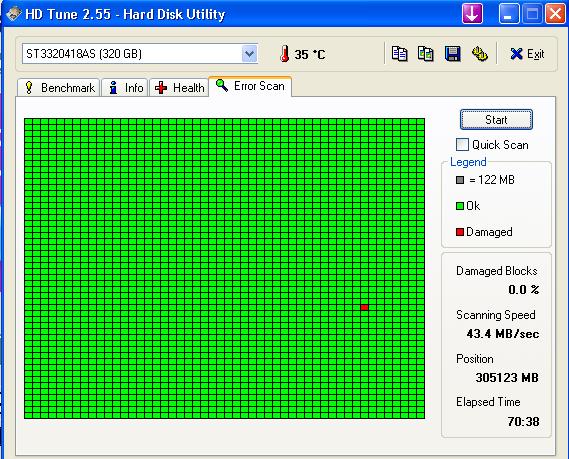This screenshot has width=569, height=459.
Task: Go to the Health tab
Action: [179, 88]
